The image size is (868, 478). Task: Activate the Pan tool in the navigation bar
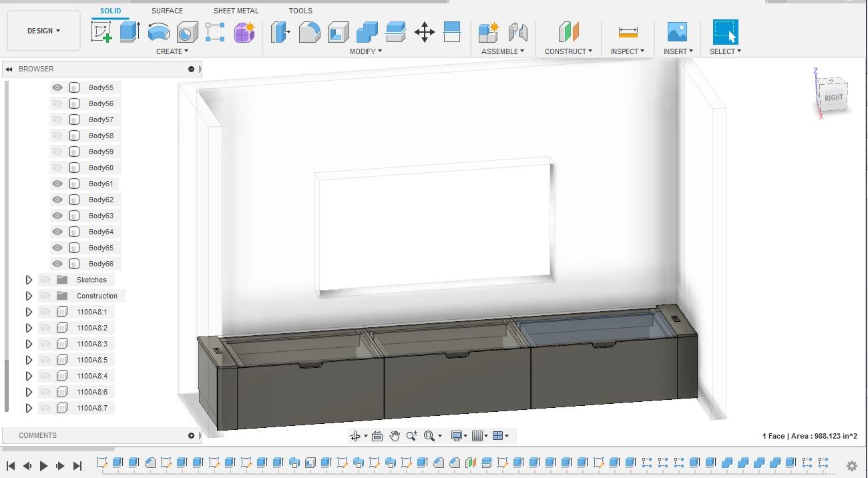tap(395, 435)
